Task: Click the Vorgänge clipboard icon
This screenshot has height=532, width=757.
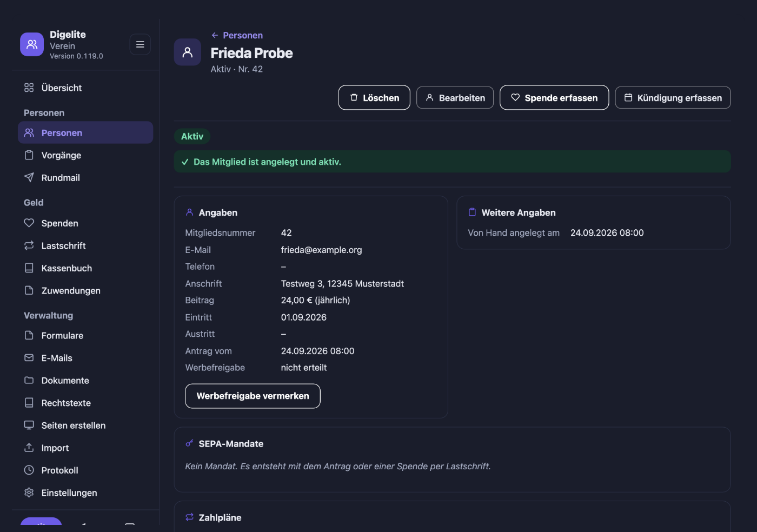Action: click(29, 155)
